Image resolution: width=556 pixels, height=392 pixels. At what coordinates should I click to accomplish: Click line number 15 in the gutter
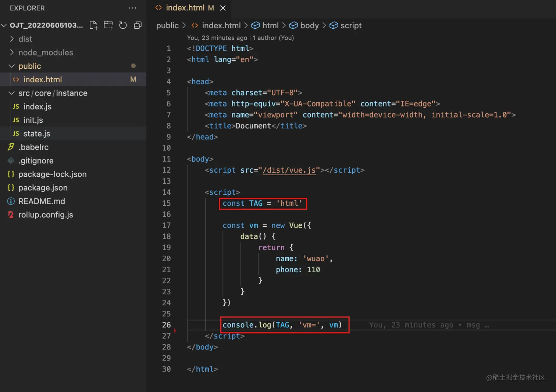pos(167,203)
